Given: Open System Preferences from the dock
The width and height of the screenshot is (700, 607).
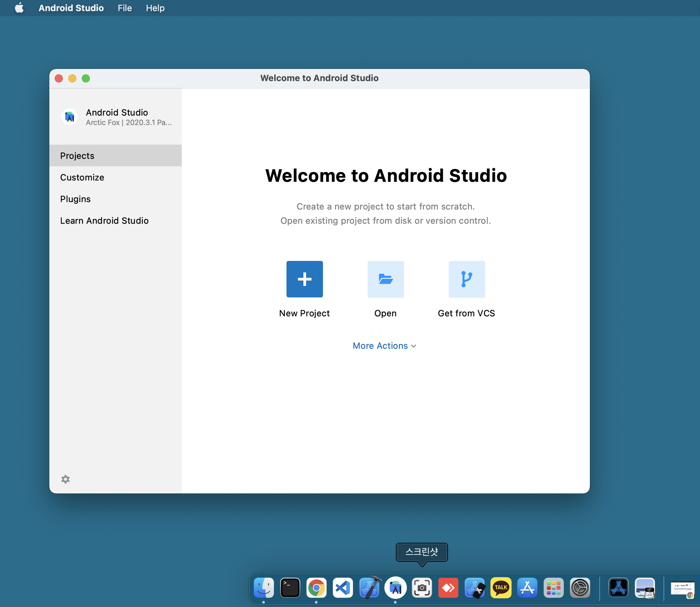Looking at the screenshot, I should point(580,588).
